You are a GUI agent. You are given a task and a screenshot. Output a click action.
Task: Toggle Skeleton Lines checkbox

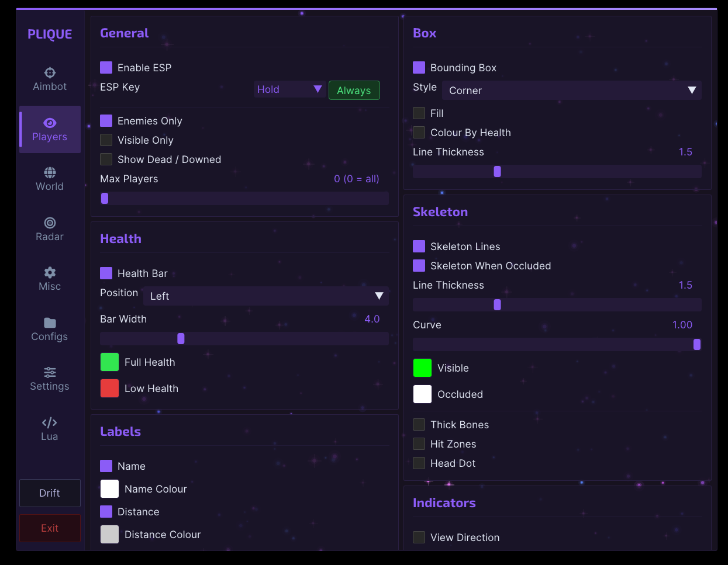pyautogui.click(x=419, y=246)
